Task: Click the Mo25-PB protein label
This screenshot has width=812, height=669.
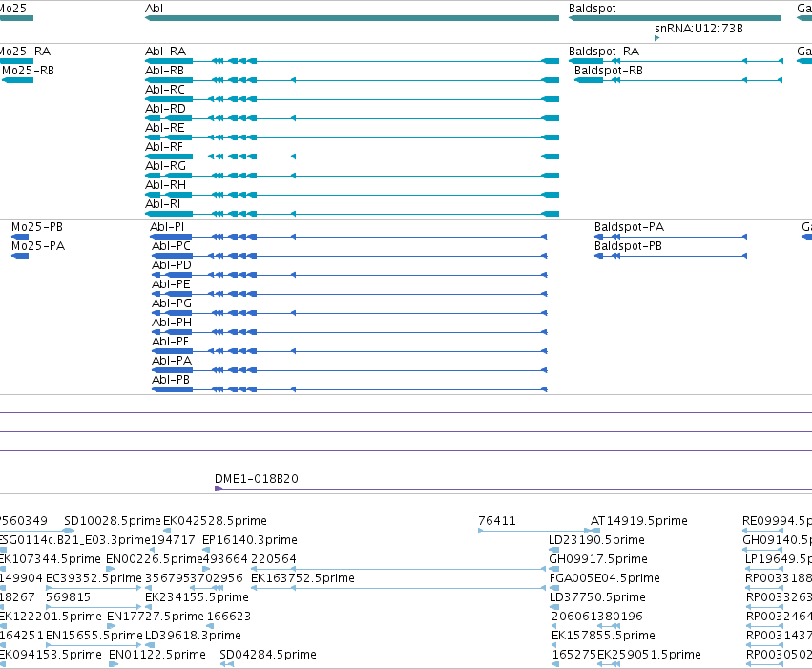Action: click(x=37, y=227)
